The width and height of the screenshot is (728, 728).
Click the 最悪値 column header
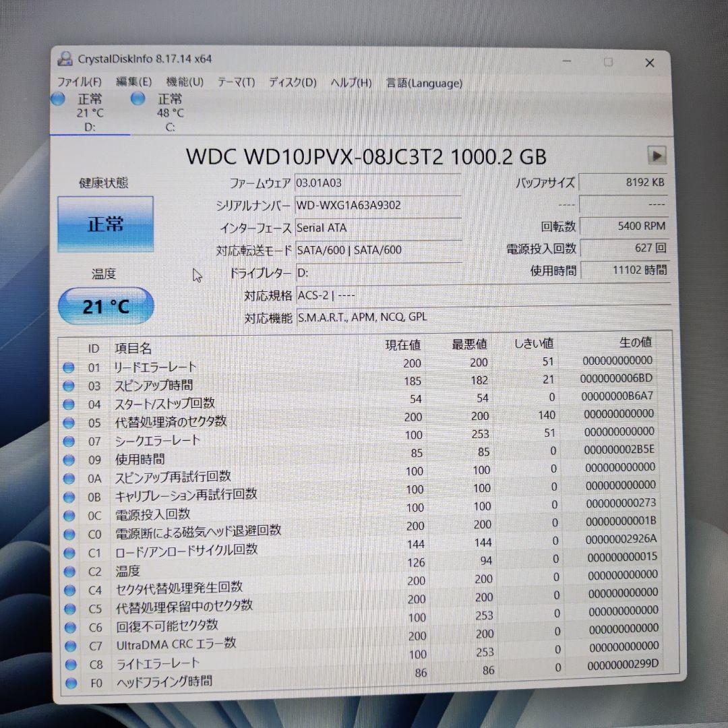tap(469, 344)
